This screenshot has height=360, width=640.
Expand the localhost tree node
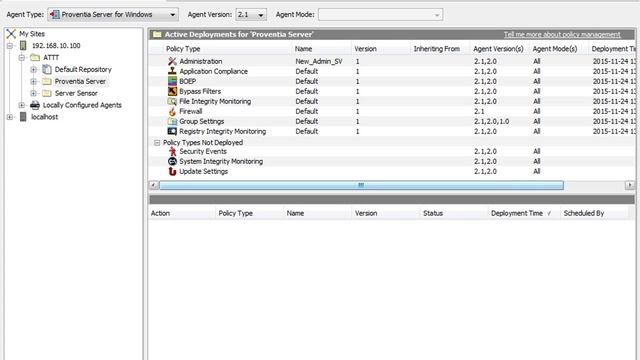(10, 117)
